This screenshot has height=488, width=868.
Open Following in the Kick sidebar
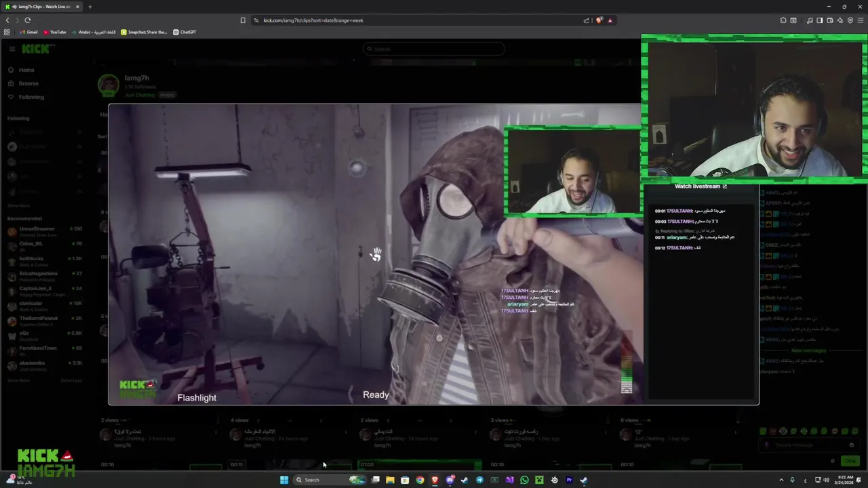coord(26,97)
